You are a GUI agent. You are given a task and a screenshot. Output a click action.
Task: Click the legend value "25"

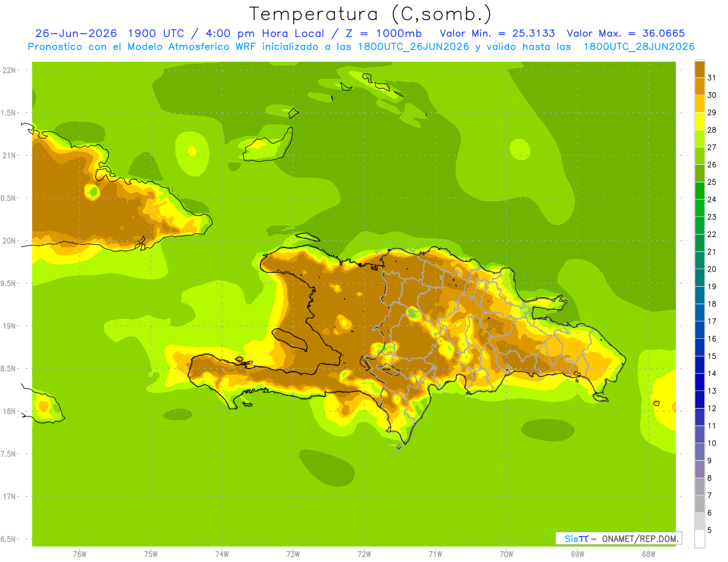point(712,182)
